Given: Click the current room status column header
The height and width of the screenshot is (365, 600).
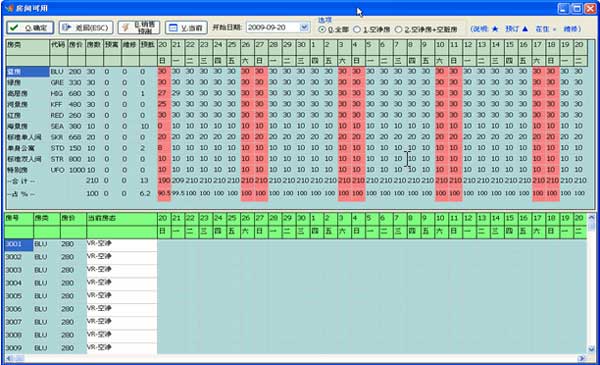Looking at the screenshot, I should [122, 218].
